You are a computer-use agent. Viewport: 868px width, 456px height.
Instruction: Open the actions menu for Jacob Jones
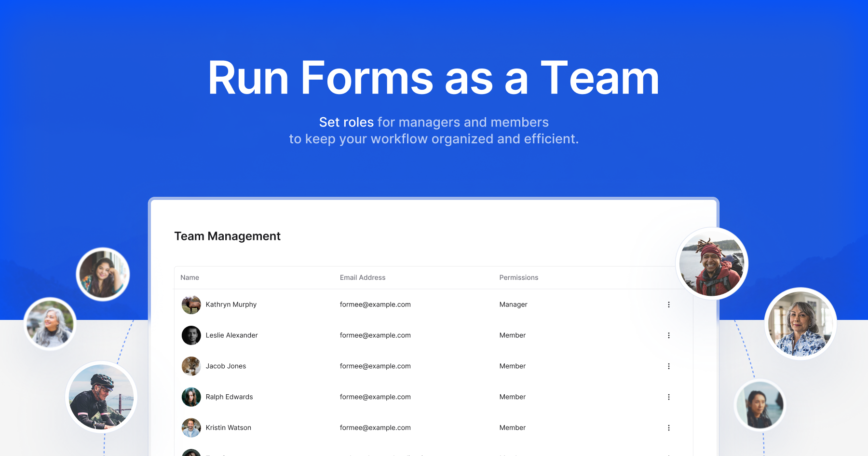pyautogui.click(x=669, y=366)
